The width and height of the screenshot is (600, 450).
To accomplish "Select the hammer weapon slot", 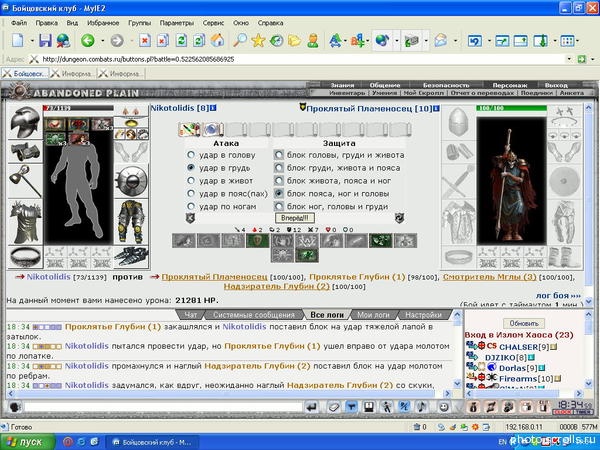I will [25, 180].
